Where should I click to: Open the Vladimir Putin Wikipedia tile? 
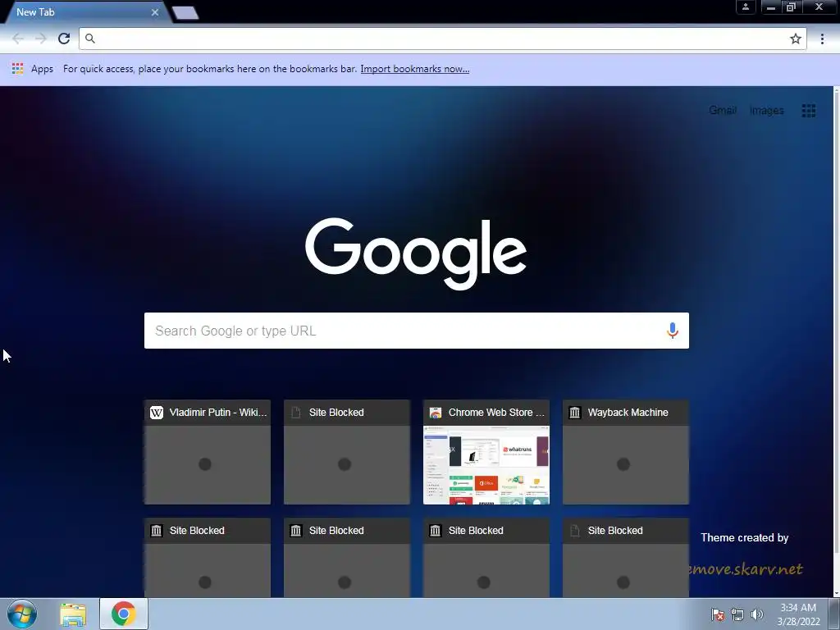click(x=208, y=452)
